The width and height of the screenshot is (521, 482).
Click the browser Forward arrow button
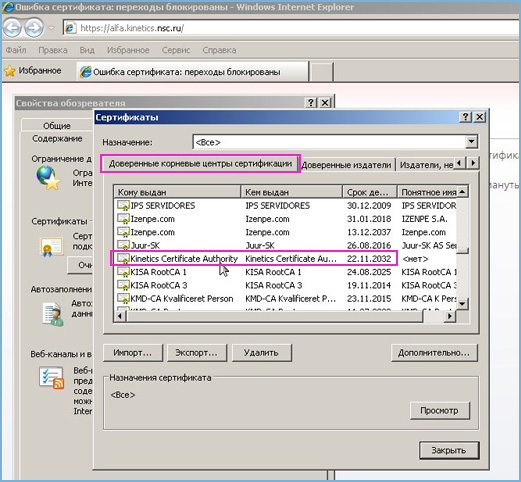34,28
